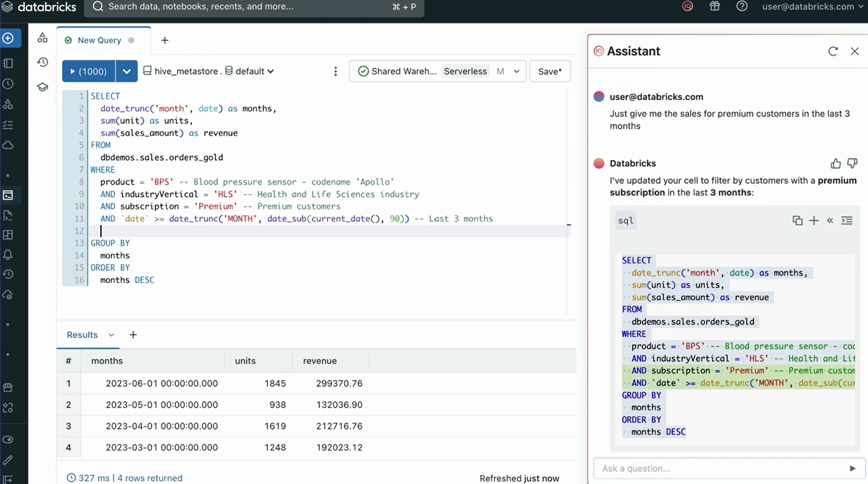Select the Results tab
The height and width of the screenshot is (484, 868).
pyautogui.click(x=82, y=335)
